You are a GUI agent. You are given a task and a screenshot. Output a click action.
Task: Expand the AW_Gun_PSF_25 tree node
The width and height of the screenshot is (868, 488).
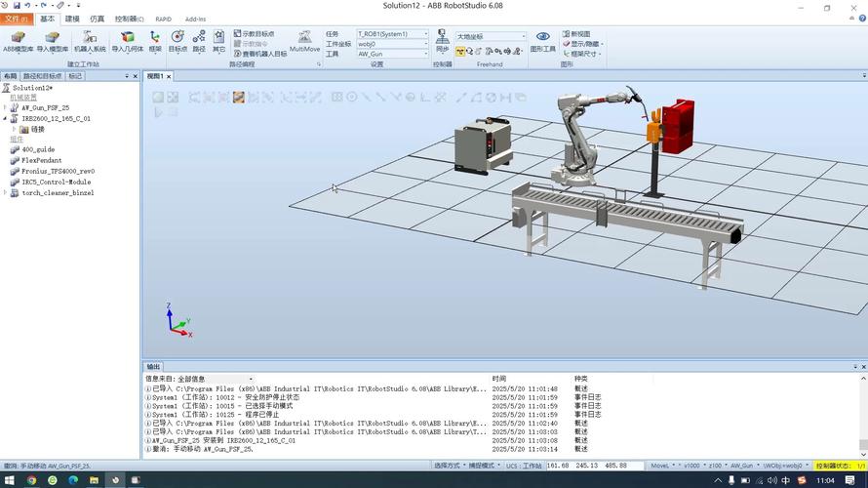[5, 107]
